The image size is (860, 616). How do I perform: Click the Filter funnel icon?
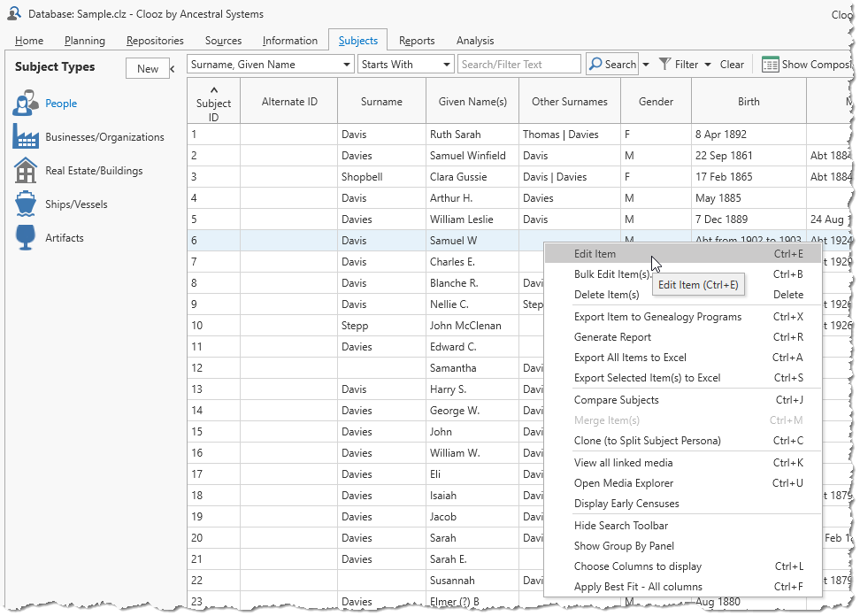pyautogui.click(x=665, y=65)
